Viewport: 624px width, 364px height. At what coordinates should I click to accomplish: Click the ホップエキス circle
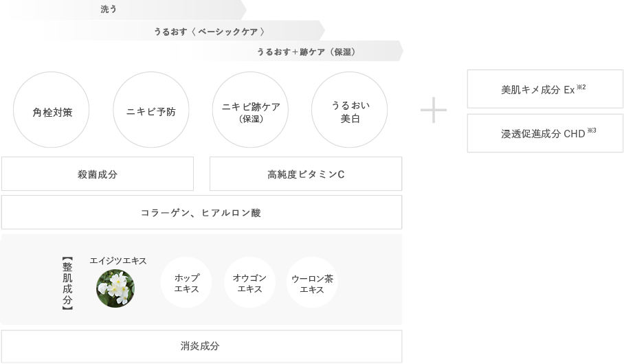pyautogui.click(x=186, y=282)
